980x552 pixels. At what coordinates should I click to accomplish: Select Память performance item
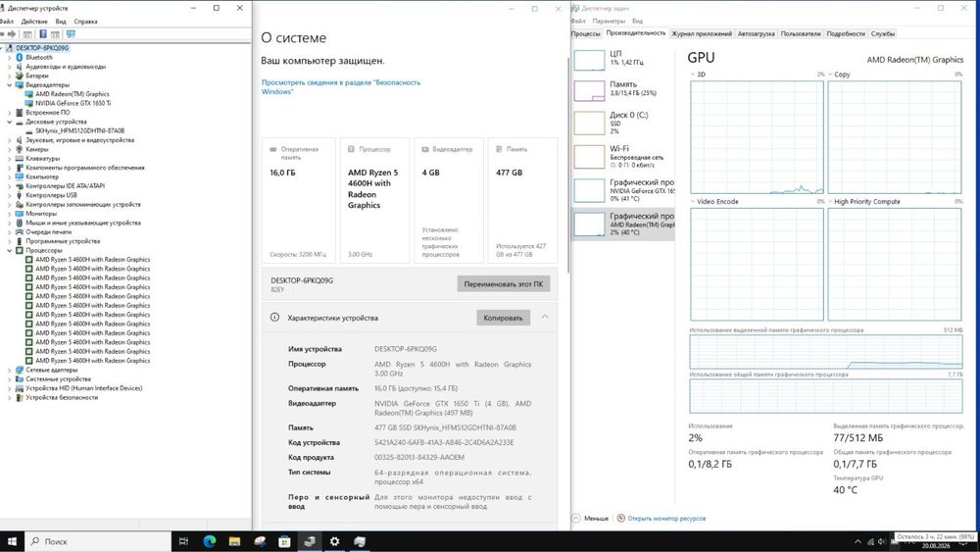(623, 90)
